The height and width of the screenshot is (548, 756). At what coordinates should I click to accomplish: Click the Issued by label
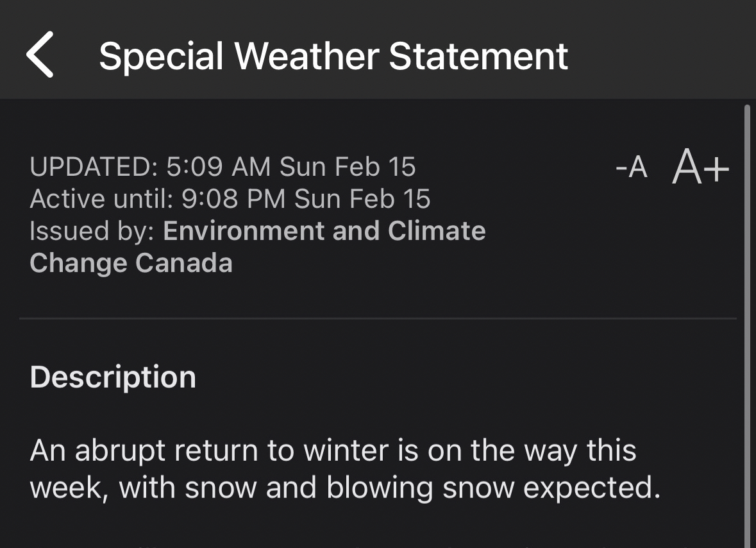pyautogui.click(x=92, y=231)
